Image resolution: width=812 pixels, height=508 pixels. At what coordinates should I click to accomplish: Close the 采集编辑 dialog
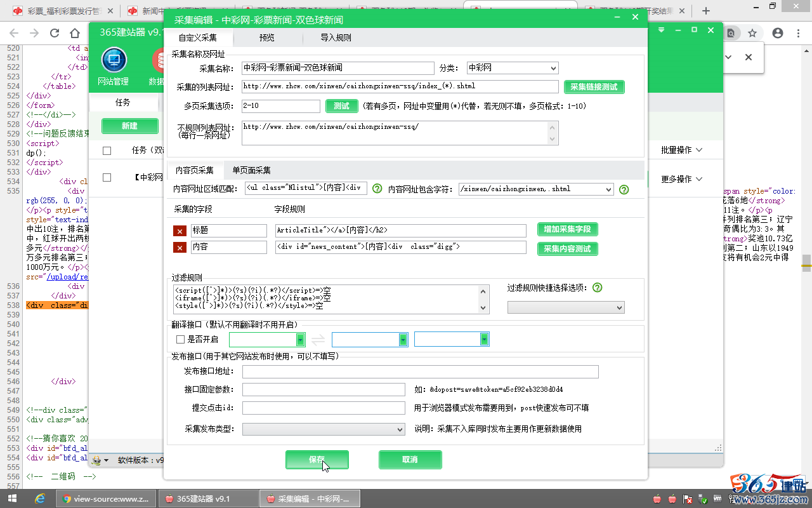coord(635,17)
